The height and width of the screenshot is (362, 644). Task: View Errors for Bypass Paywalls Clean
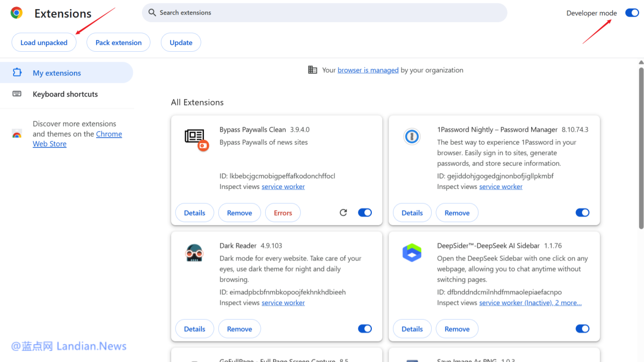[x=283, y=213]
